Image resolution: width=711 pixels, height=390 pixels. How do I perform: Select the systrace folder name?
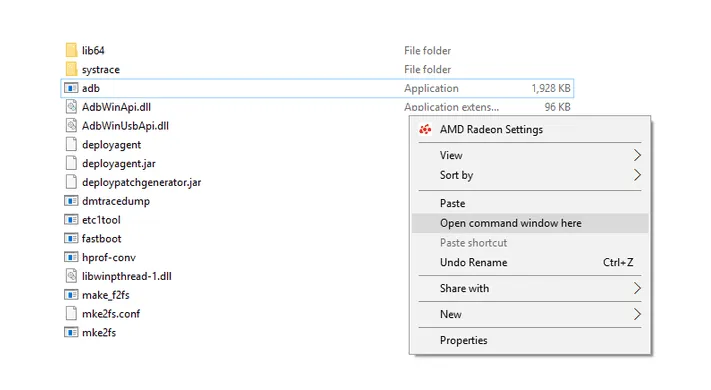pyautogui.click(x=101, y=70)
